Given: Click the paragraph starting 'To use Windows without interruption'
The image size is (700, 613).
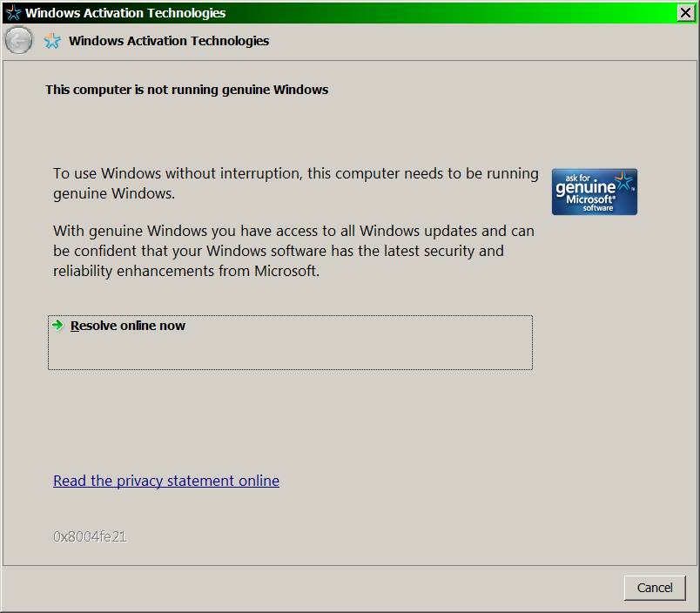Looking at the screenshot, I should [x=295, y=183].
